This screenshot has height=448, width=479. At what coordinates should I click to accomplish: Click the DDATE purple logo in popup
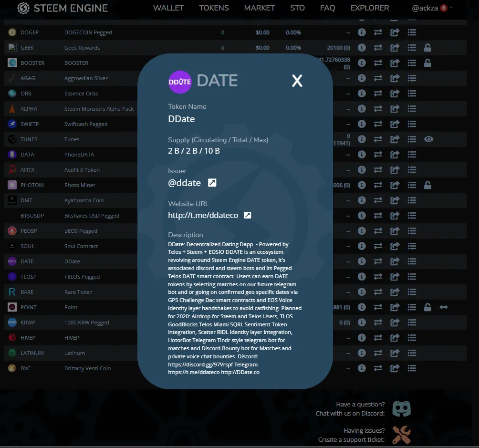coord(180,82)
